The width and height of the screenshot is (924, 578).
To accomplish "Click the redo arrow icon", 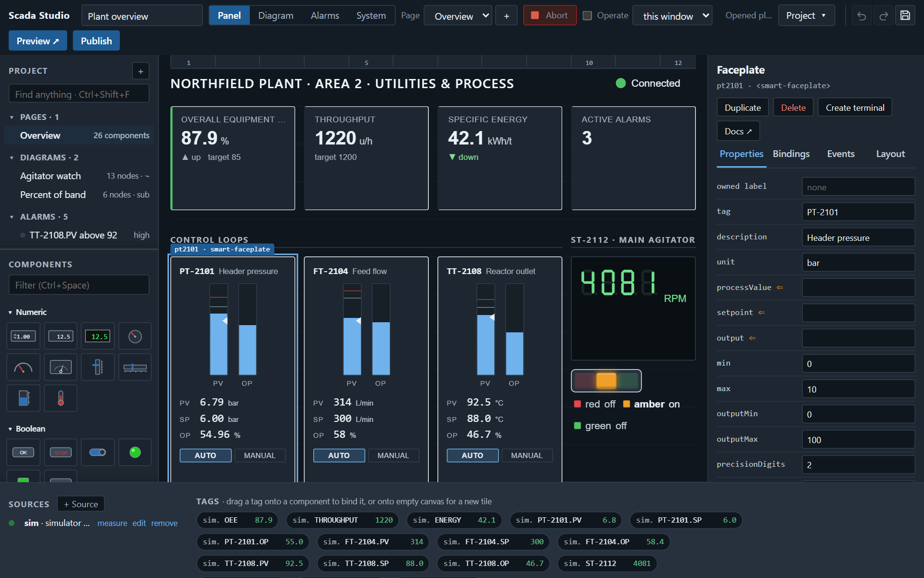I will pos(884,16).
